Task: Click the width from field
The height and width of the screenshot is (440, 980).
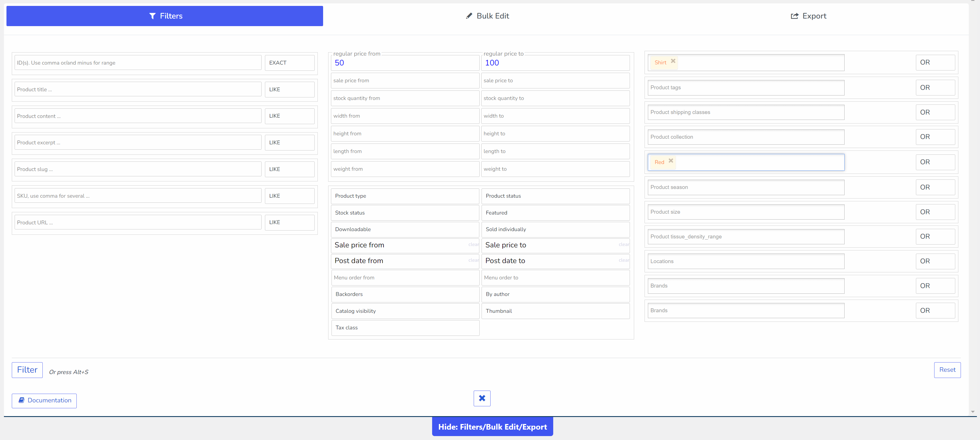Action: click(x=405, y=116)
